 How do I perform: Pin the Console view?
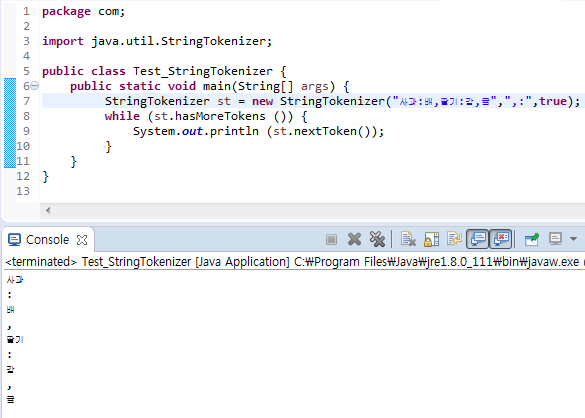coord(532,239)
